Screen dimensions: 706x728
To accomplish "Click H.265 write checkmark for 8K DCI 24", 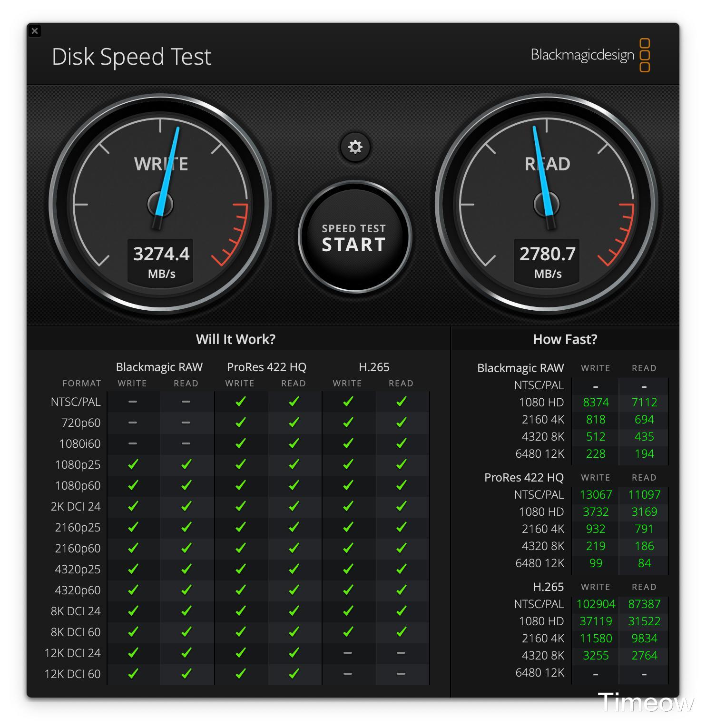I will click(x=348, y=611).
